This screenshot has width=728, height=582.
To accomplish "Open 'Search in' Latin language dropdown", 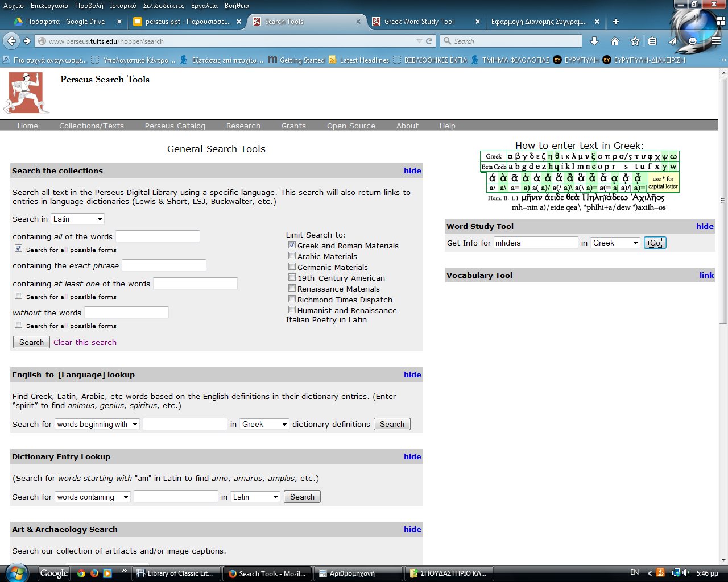I will pos(77,219).
